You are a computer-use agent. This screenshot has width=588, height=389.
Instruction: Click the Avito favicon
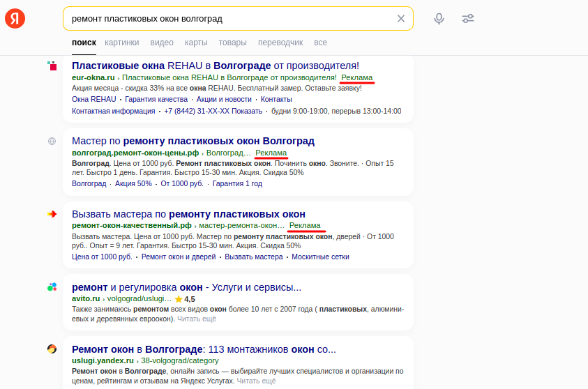coord(52,287)
